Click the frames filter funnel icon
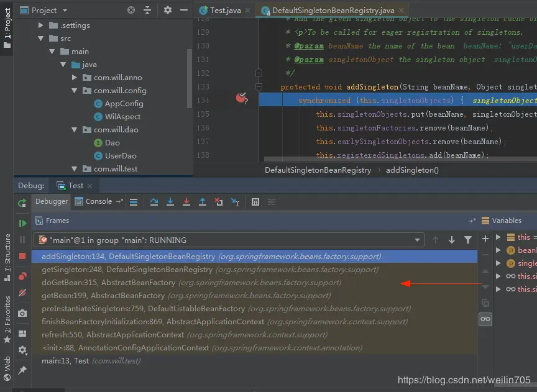 pos(468,240)
